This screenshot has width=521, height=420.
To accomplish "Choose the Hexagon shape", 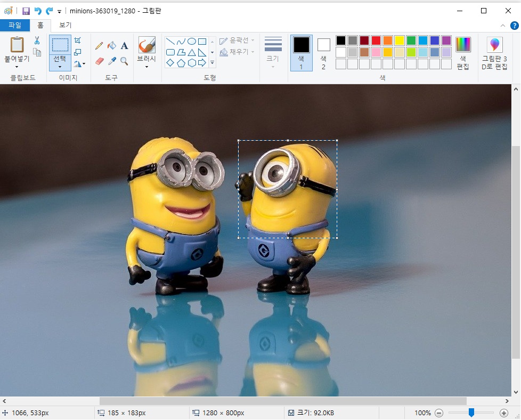I will [x=192, y=62].
